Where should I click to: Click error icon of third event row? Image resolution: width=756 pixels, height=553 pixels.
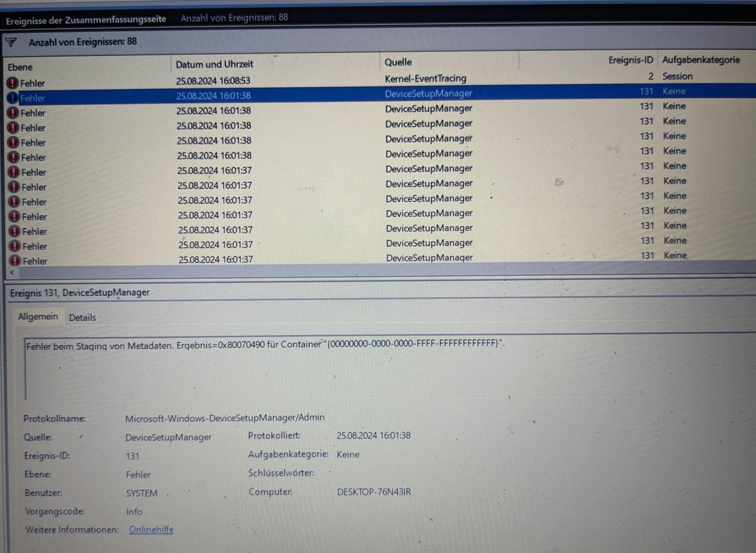coord(13,113)
